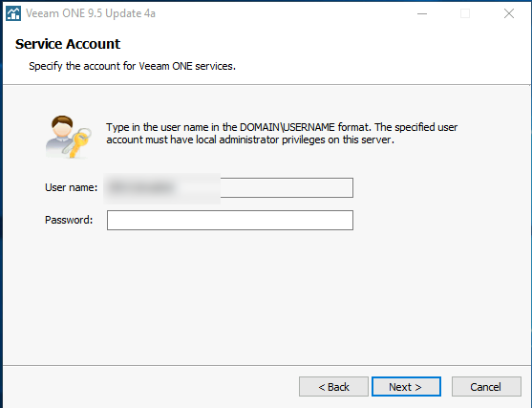Click the "Service Account" heading

(68, 44)
